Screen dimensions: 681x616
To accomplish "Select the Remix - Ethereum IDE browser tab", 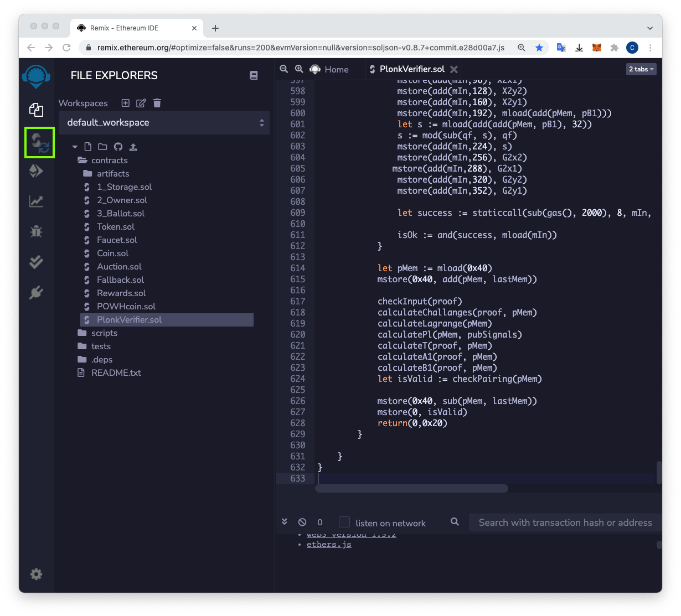I will tap(137, 28).
